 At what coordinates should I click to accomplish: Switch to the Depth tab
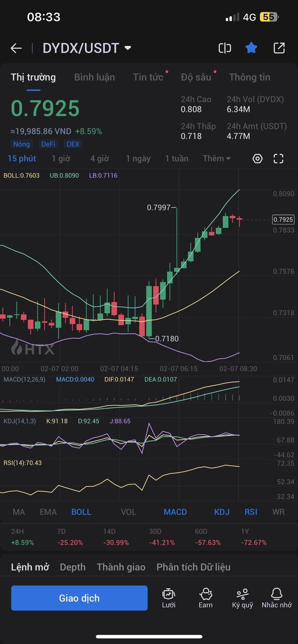(72, 567)
